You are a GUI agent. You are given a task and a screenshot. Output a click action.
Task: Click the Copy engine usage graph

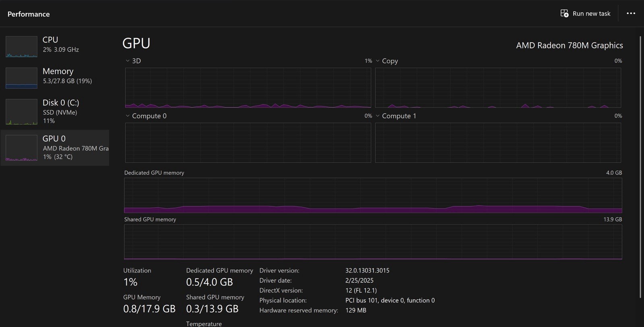point(498,88)
